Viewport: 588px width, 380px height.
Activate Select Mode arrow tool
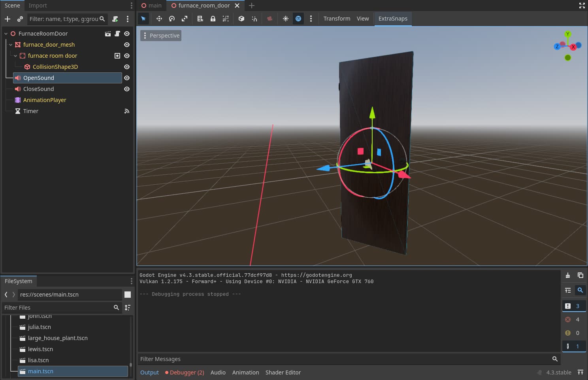(x=143, y=19)
